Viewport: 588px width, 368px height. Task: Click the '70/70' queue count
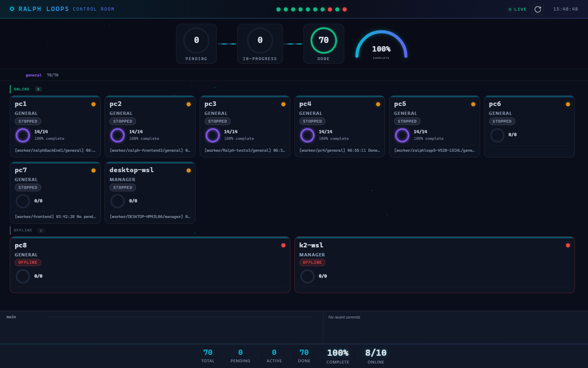53,75
